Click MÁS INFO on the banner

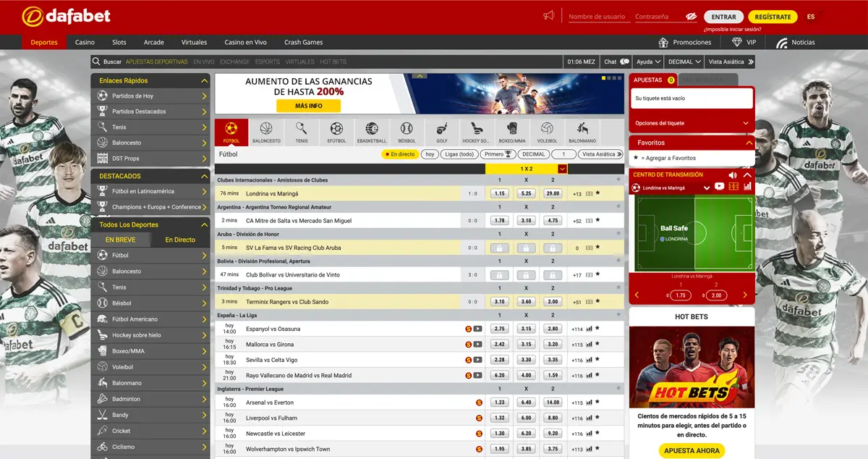(x=309, y=106)
